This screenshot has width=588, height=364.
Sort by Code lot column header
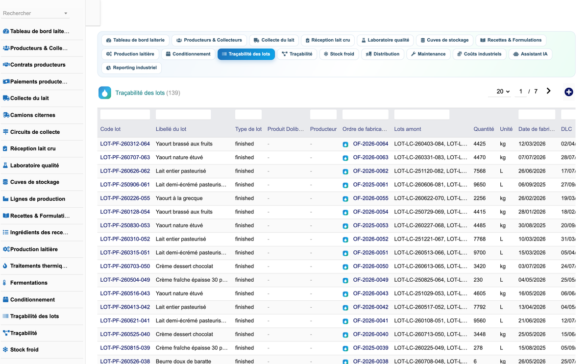pos(110,129)
